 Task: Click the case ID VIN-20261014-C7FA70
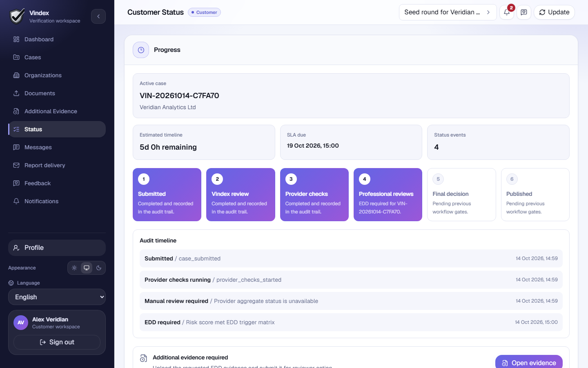pyautogui.click(x=179, y=96)
